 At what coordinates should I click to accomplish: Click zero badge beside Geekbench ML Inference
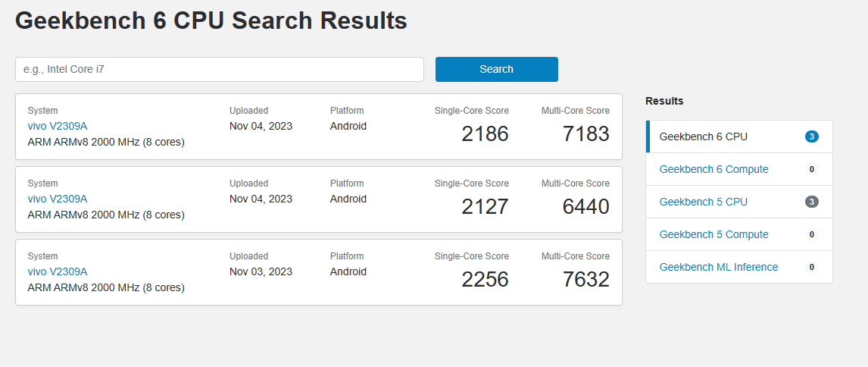pyautogui.click(x=811, y=267)
